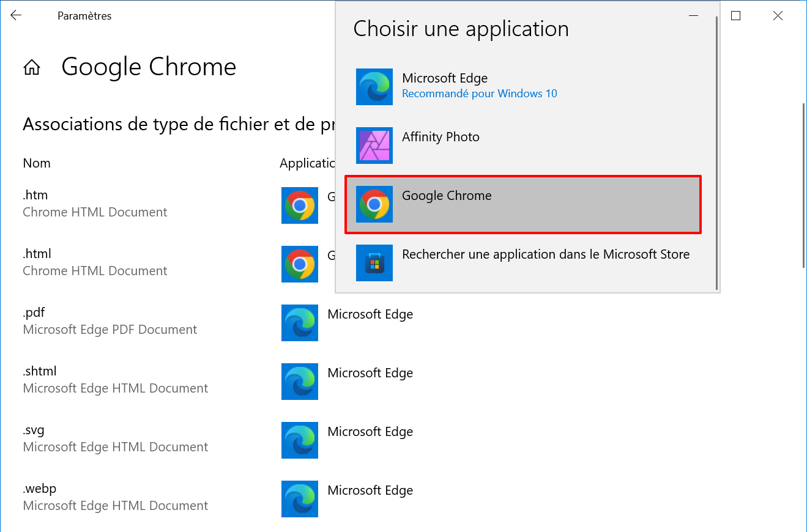
Task: Click the Google Chrome icon in popup
Action: (x=374, y=204)
